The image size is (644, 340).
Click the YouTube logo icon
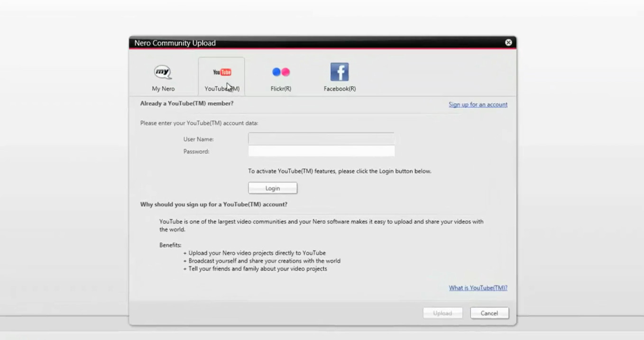point(222,72)
